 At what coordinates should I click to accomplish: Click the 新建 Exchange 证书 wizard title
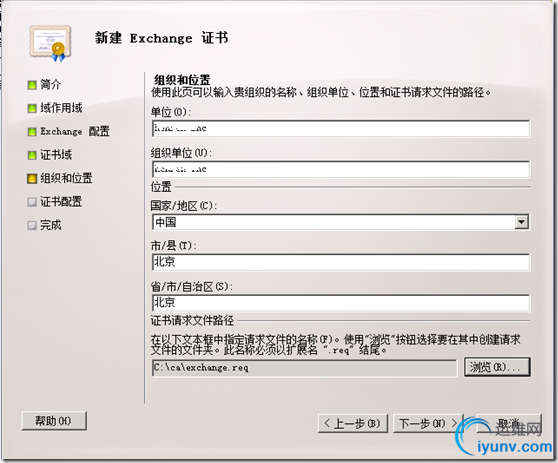(x=162, y=38)
